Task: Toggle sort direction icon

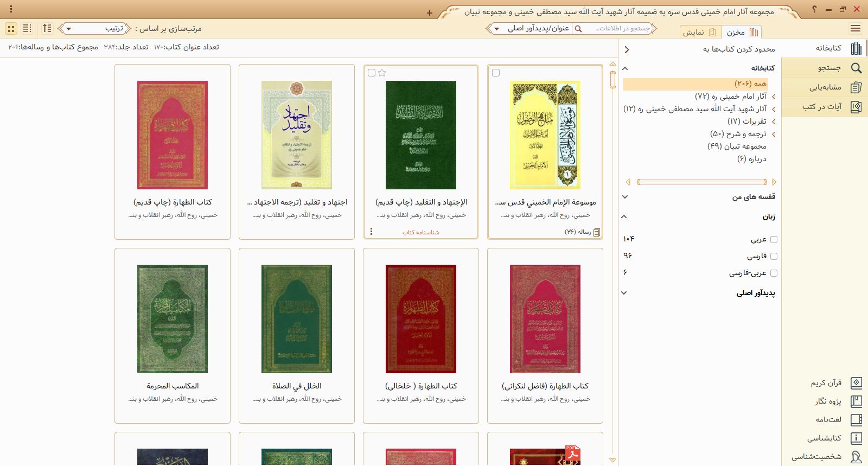Action: click(47, 28)
